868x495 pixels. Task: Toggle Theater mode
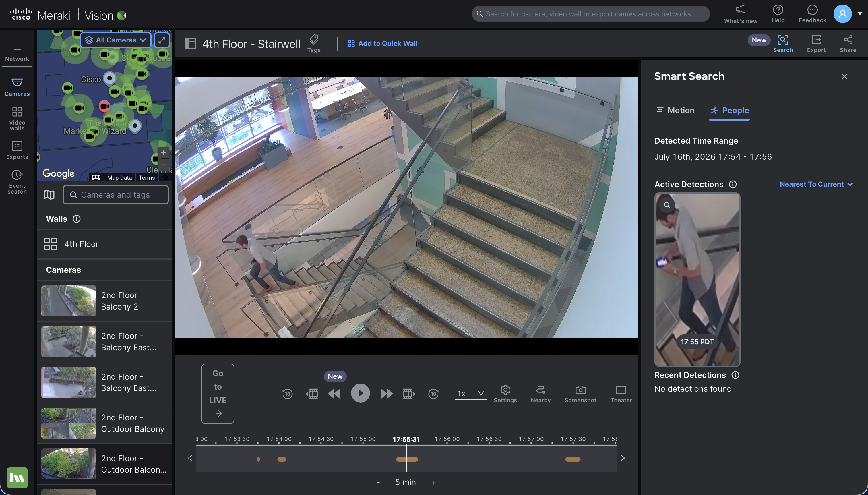621,394
